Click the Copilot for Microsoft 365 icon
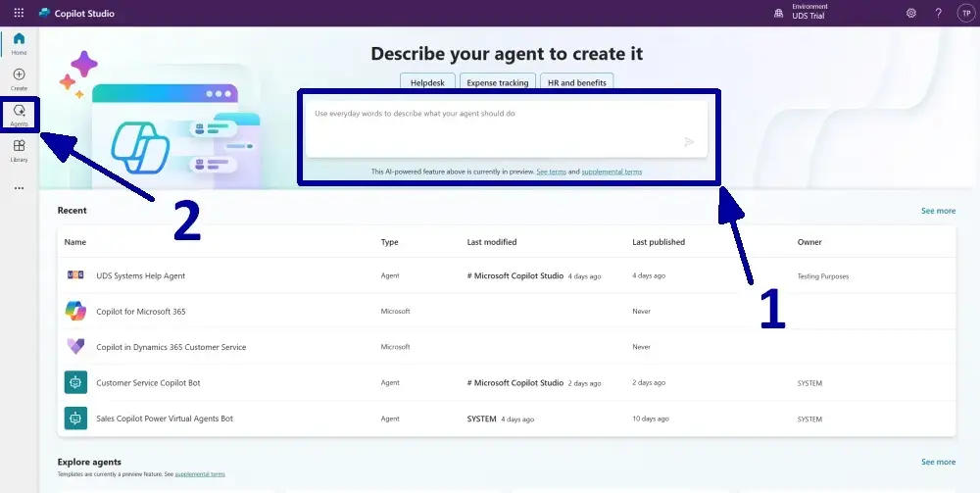This screenshot has width=980, height=493. (75, 311)
